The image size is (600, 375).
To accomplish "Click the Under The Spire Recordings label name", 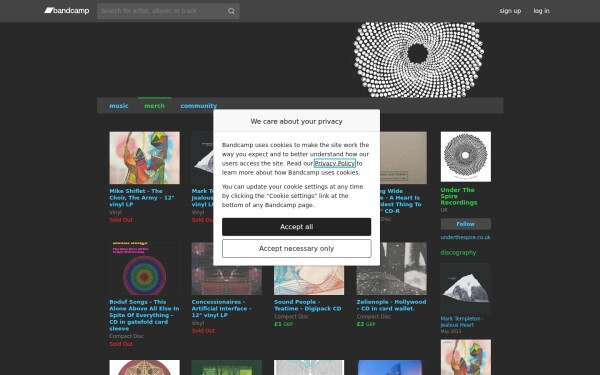I will coord(459,196).
